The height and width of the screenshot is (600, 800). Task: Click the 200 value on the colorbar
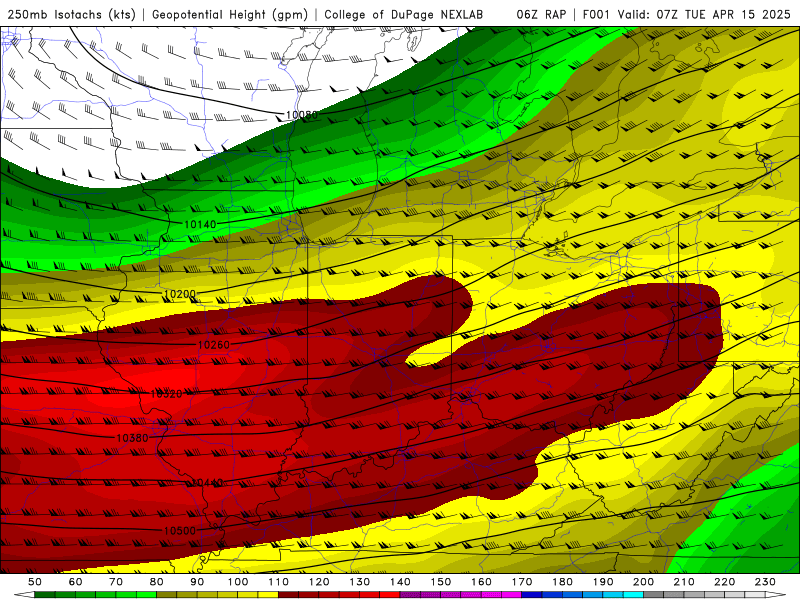click(x=644, y=582)
